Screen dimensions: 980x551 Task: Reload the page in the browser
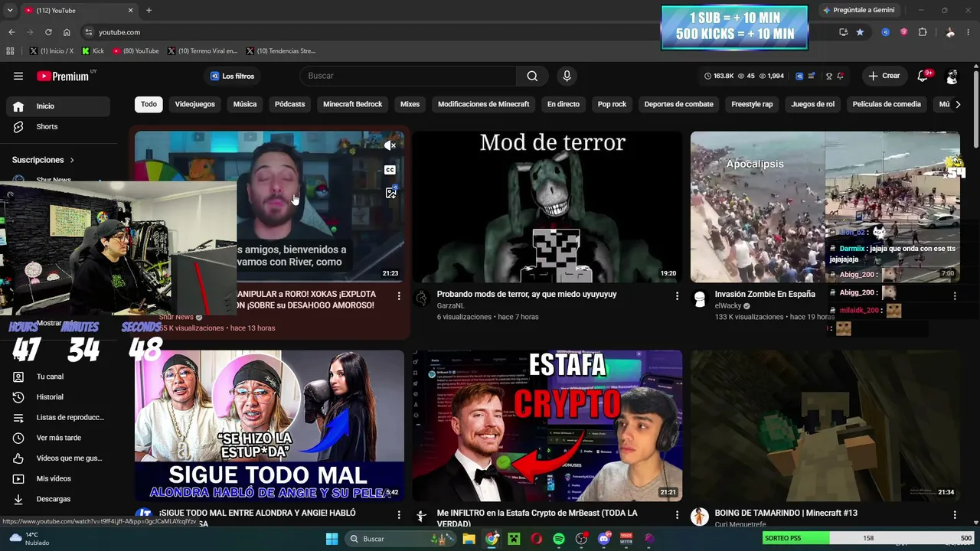click(x=48, y=32)
